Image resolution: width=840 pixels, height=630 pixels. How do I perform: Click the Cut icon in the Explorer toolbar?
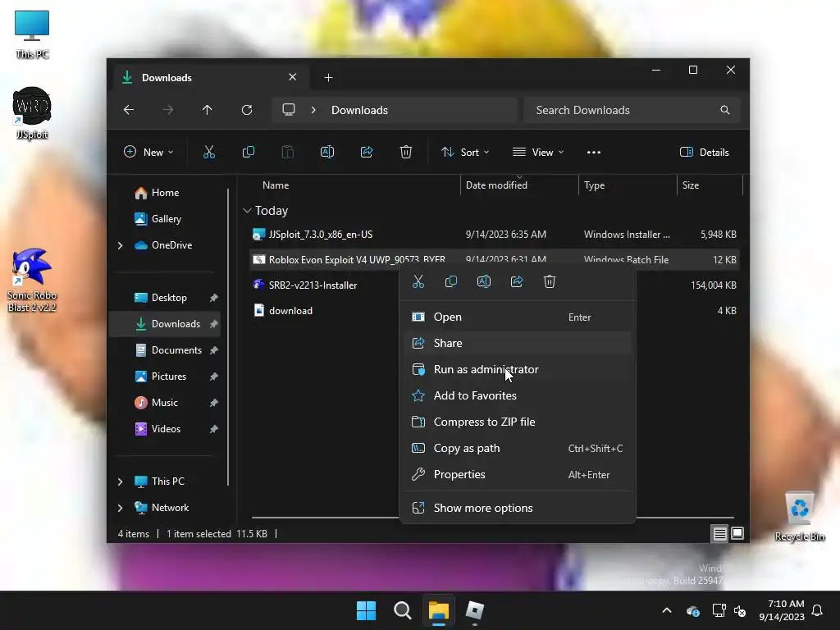[209, 152]
